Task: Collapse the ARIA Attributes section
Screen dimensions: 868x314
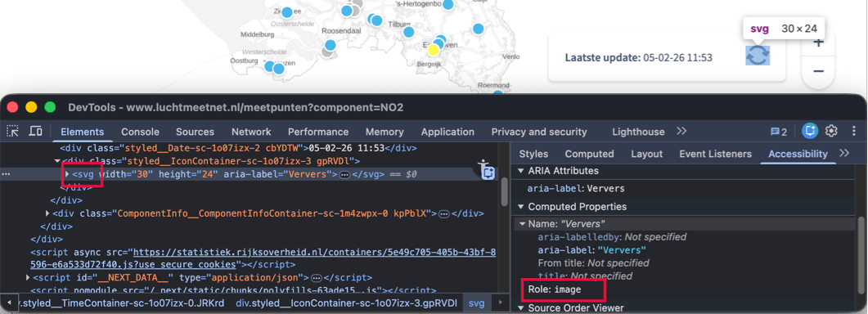Action: 521,171
